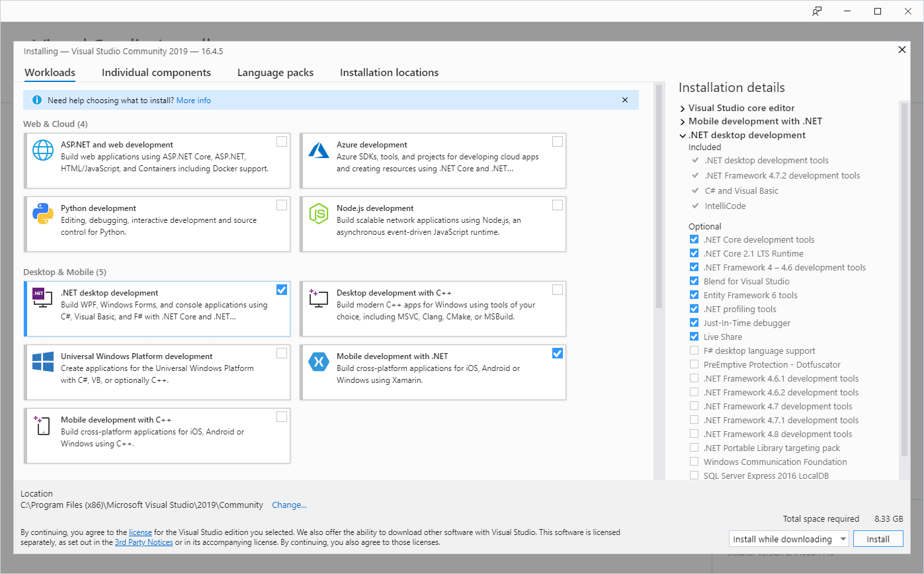
Task: Select the ASP.NET globe icon
Action: (43, 150)
